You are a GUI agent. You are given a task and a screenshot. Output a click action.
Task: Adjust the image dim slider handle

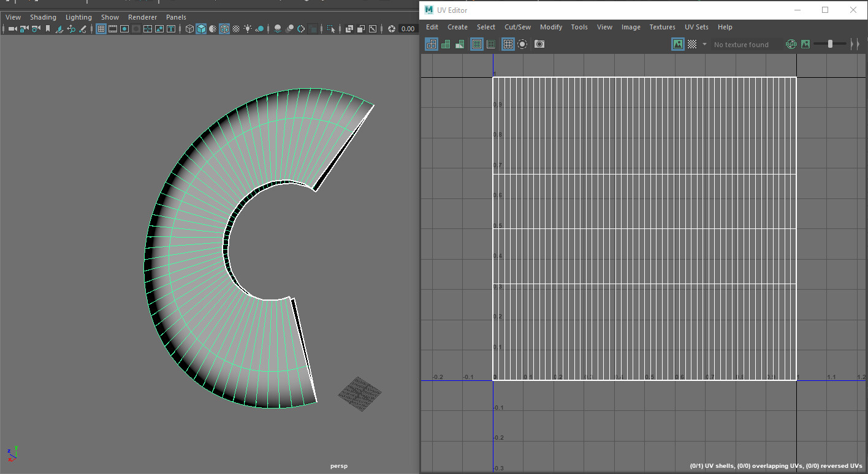(x=830, y=44)
